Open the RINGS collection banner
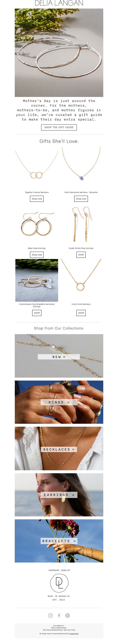 pyautogui.click(x=59, y=402)
